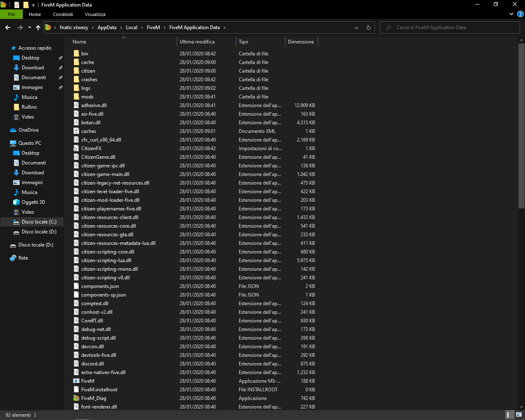Switch to large icons view in status bar

click(x=518, y=415)
